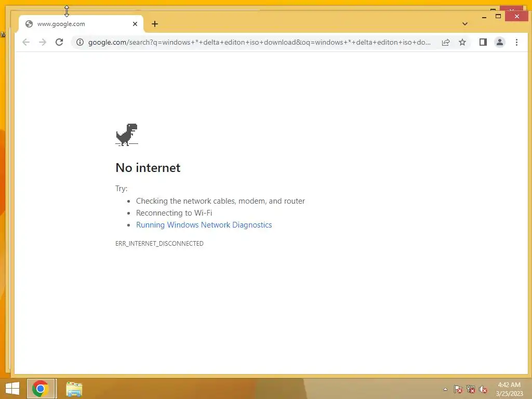532x399 pixels.
Task: Open the network status tray icon
Action: (x=471, y=389)
